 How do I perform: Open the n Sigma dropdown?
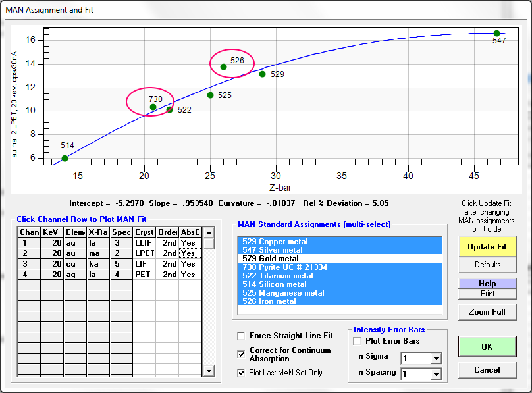pyautogui.click(x=435, y=358)
